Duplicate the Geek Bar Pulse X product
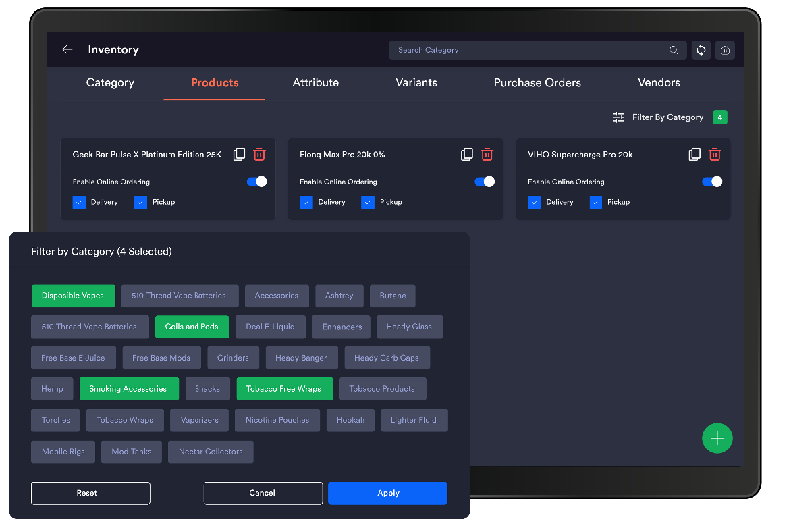791x532 pixels. [239, 155]
